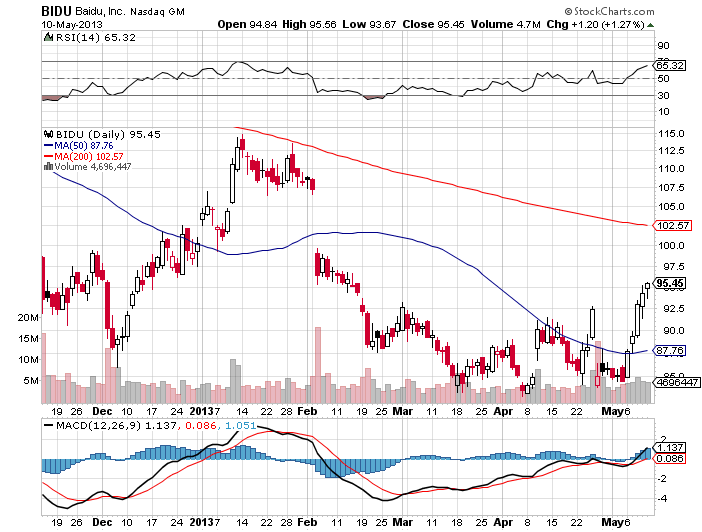Click the 100.0 price axis label
Screen dimensions: 702x532
(671, 245)
